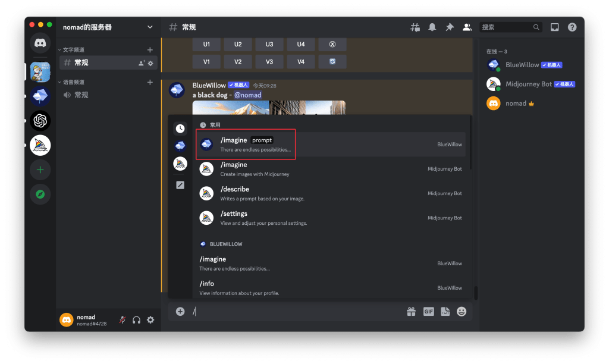Click V4 variation button
609x364 pixels.
pyautogui.click(x=301, y=62)
